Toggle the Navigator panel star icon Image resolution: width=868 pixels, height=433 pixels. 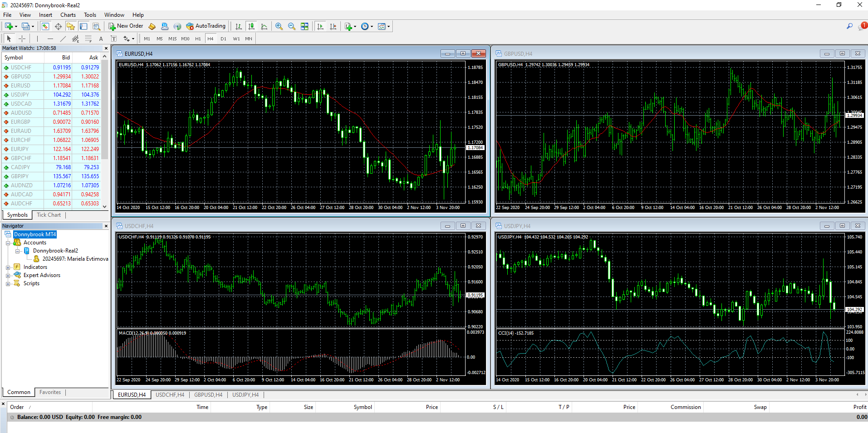[x=71, y=26]
